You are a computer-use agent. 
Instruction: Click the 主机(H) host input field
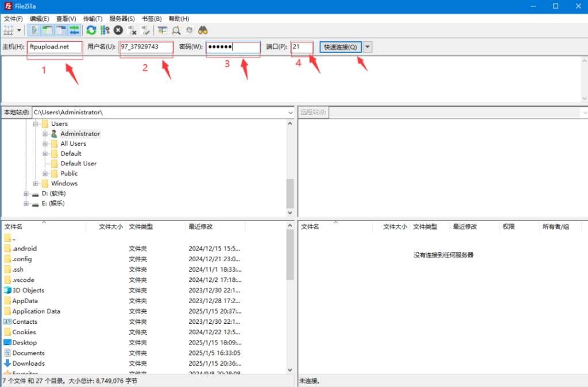tap(55, 47)
